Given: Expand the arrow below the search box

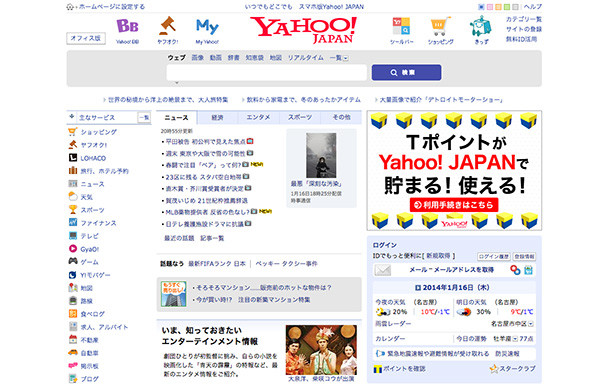Looking at the screenshot, I should pyautogui.click(x=177, y=83).
